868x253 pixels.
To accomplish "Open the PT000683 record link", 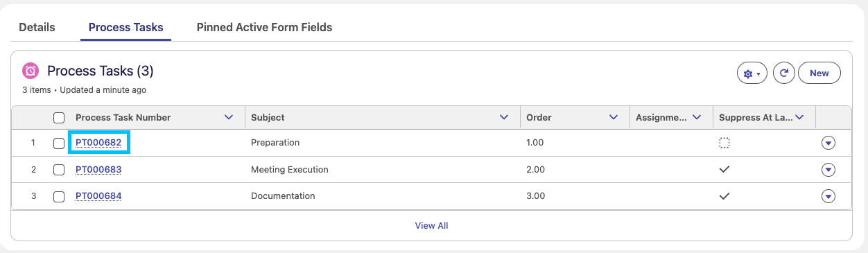I will (x=98, y=169).
